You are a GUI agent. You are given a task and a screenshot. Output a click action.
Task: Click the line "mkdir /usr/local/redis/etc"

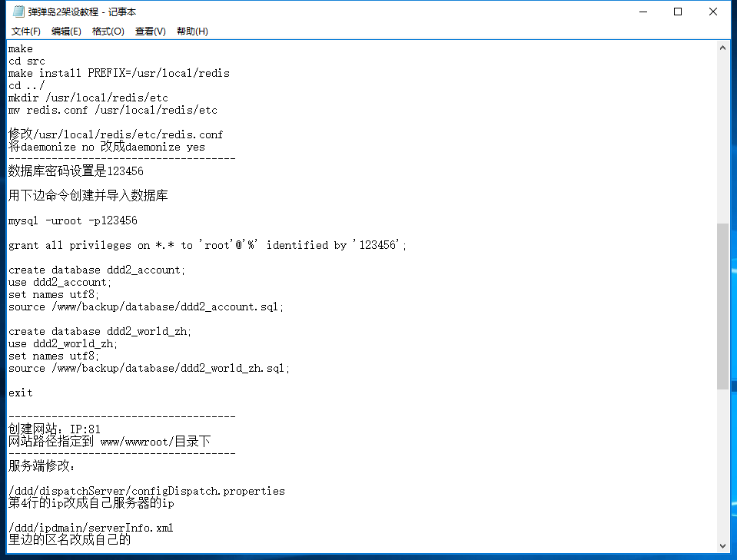tap(88, 98)
